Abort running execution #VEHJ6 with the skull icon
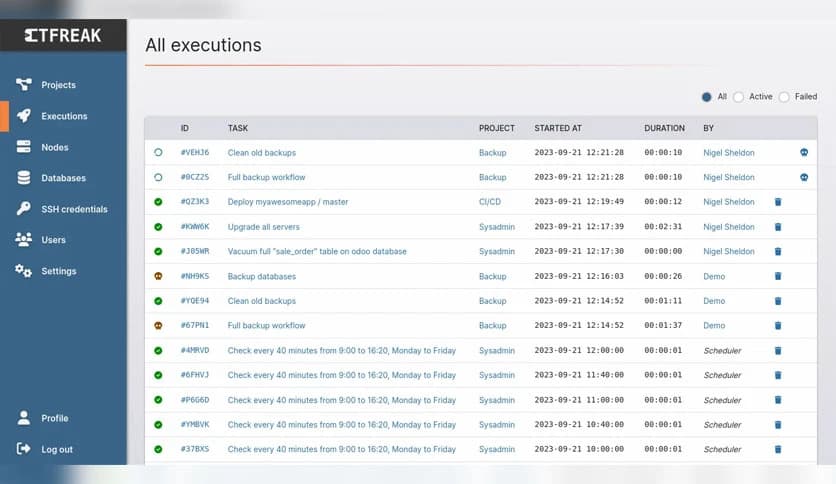Screen dimensions: 836x484 tap(804, 153)
